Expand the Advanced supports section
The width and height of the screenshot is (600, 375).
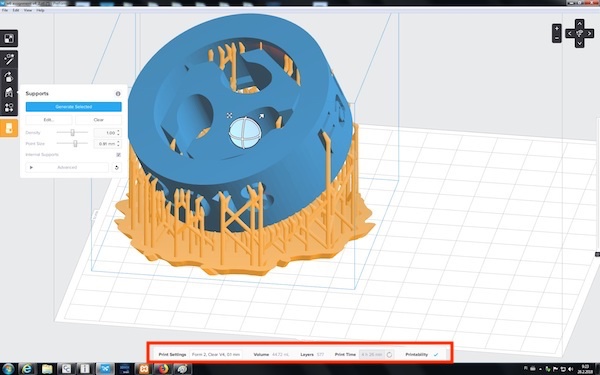click(67, 168)
